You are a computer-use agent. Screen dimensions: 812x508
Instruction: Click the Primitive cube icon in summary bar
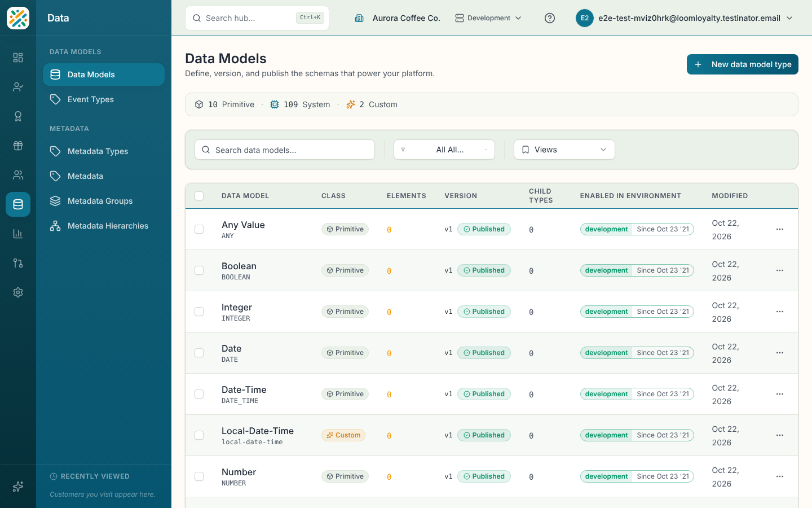pos(199,104)
